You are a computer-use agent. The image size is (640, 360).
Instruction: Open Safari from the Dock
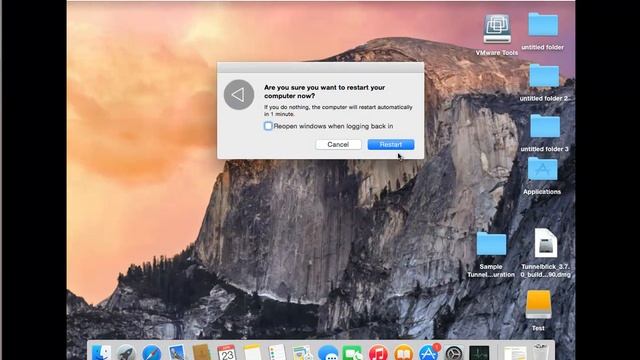pyautogui.click(x=151, y=353)
